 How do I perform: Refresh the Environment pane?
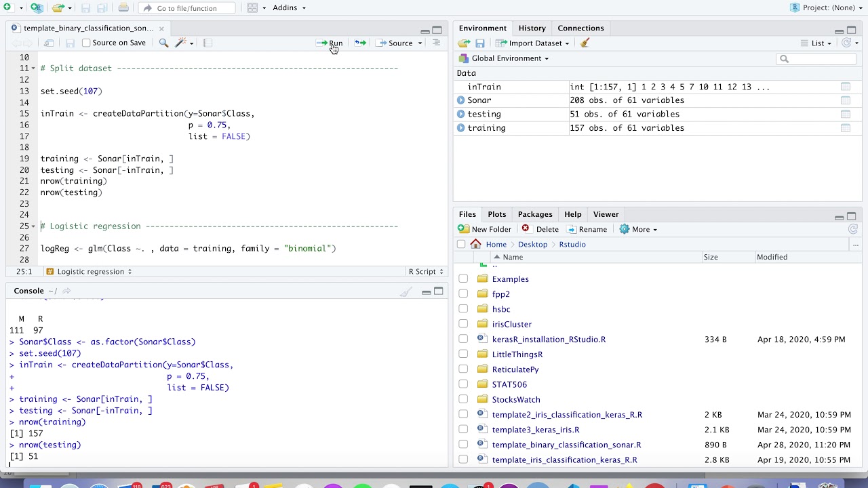pos(846,43)
